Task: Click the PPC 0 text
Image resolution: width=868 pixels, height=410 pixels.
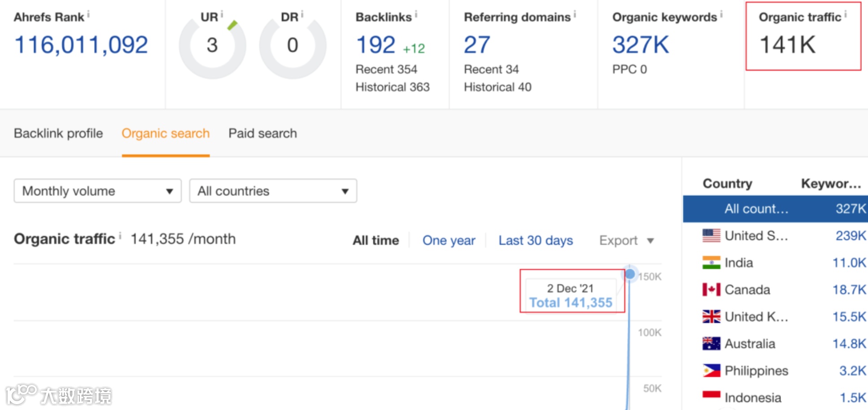Action: [x=629, y=69]
